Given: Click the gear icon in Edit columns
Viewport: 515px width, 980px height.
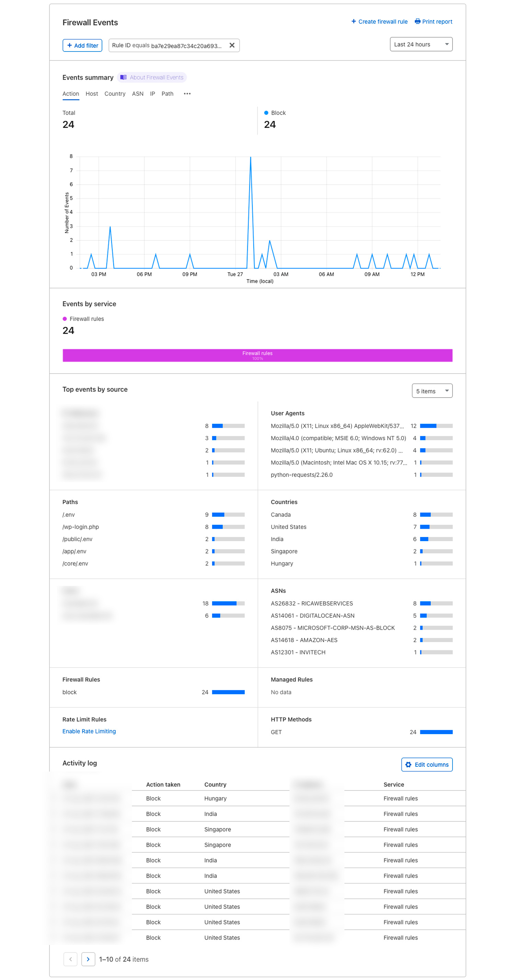Looking at the screenshot, I should (x=408, y=764).
